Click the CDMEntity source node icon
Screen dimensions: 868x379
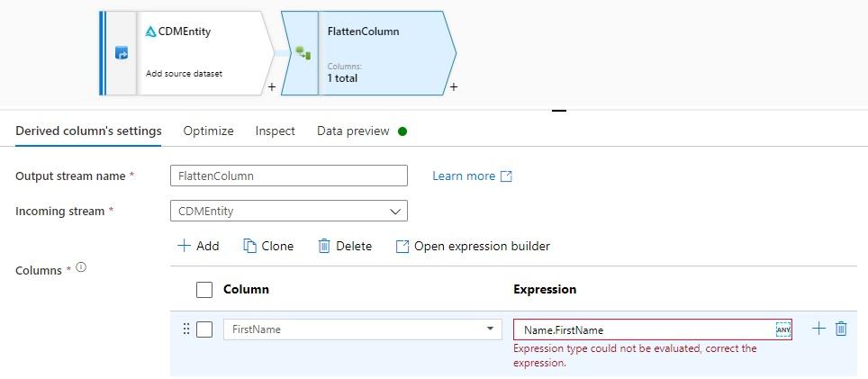pos(122,53)
